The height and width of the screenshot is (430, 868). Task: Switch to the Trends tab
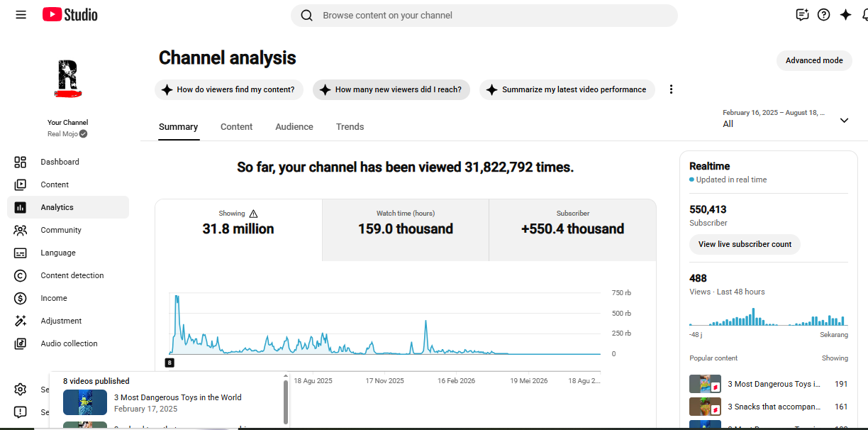pyautogui.click(x=350, y=127)
